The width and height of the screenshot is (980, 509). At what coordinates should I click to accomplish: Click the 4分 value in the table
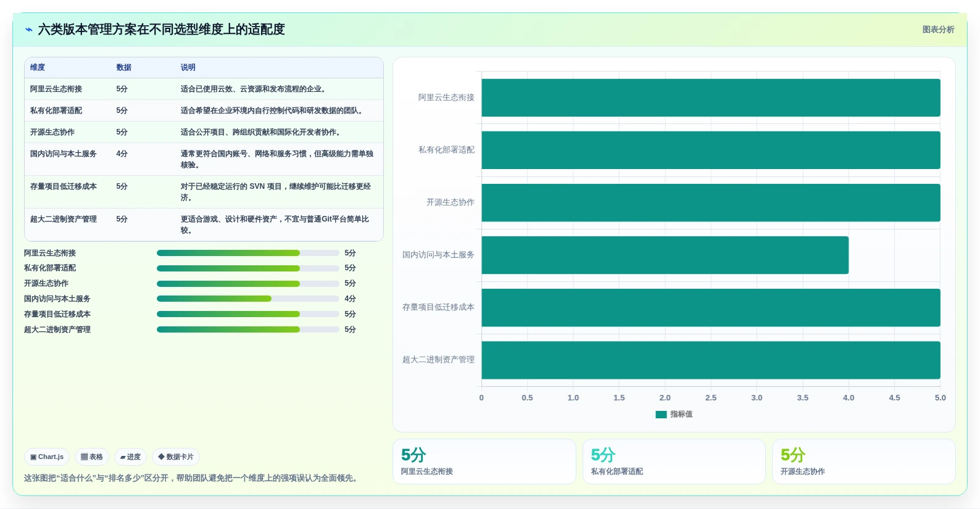pyautogui.click(x=122, y=154)
